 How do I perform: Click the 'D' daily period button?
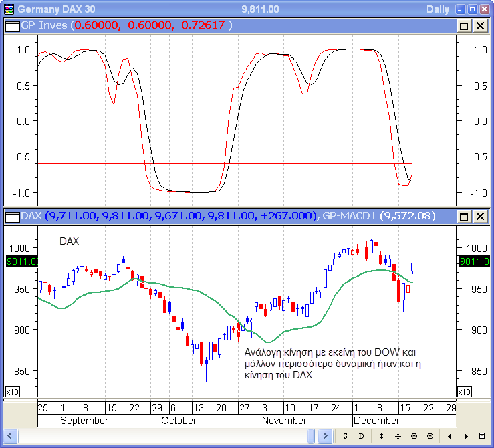click(362, 436)
